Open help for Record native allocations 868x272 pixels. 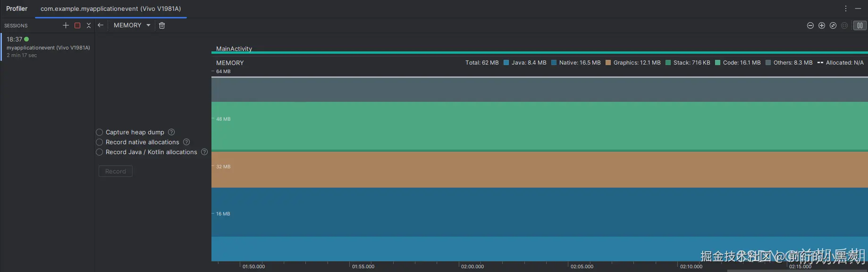[186, 142]
